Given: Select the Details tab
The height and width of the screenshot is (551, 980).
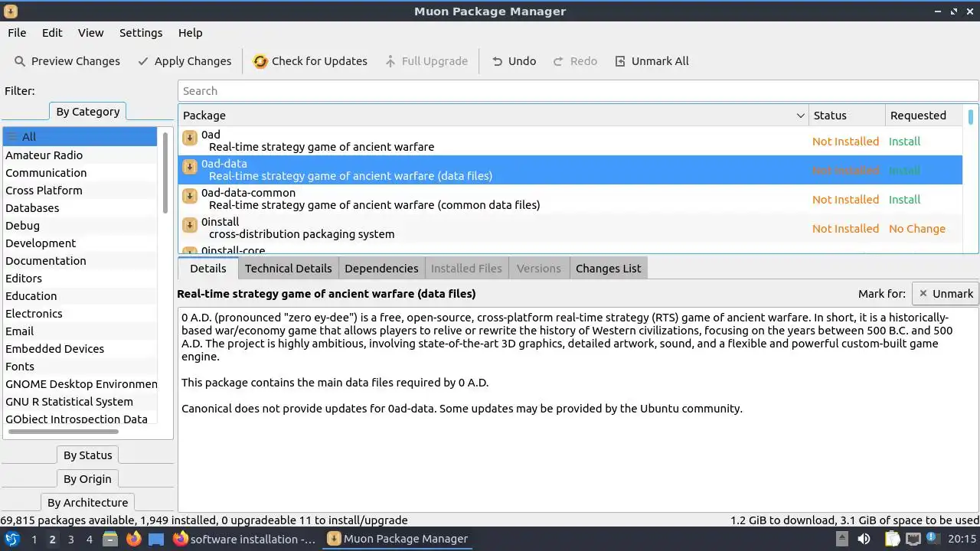Looking at the screenshot, I should coord(208,269).
